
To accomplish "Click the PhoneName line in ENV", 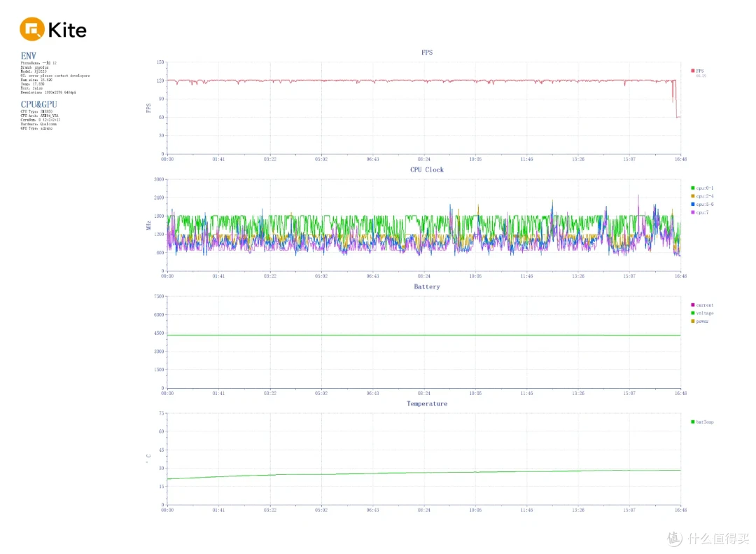I will [38, 63].
